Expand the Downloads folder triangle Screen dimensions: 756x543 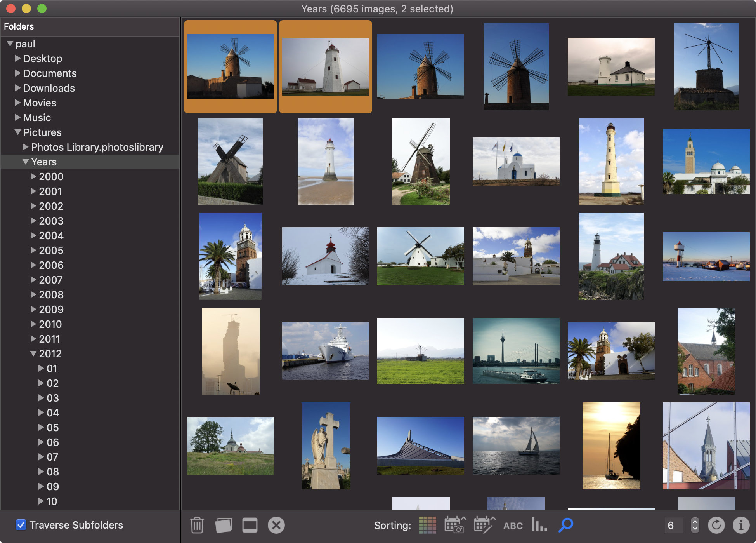(x=17, y=88)
